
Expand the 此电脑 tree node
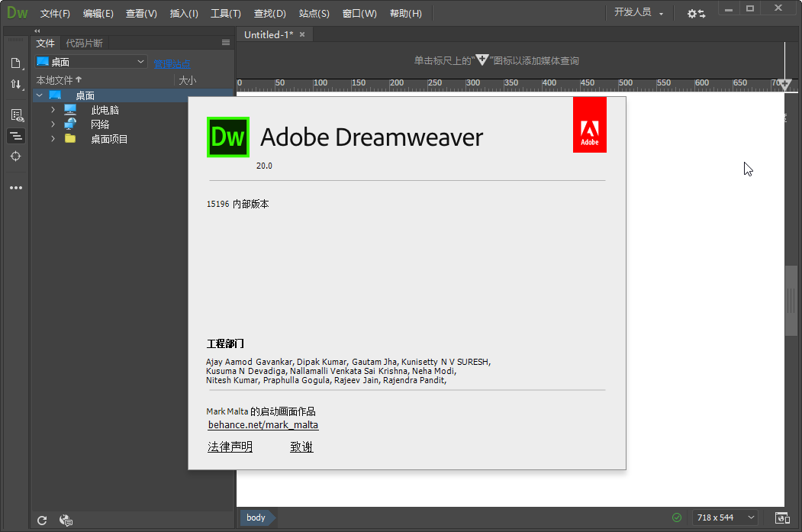click(x=52, y=109)
